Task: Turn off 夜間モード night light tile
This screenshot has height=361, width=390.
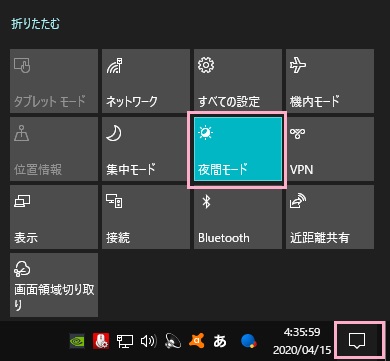Action: [x=238, y=149]
